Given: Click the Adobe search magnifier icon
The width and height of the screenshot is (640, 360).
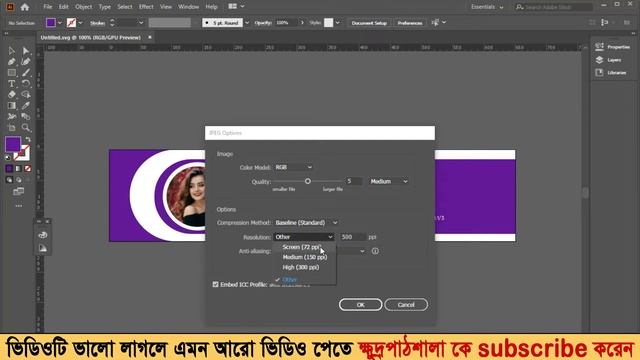Looking at the screenshot, I should (x=519, y=7).
